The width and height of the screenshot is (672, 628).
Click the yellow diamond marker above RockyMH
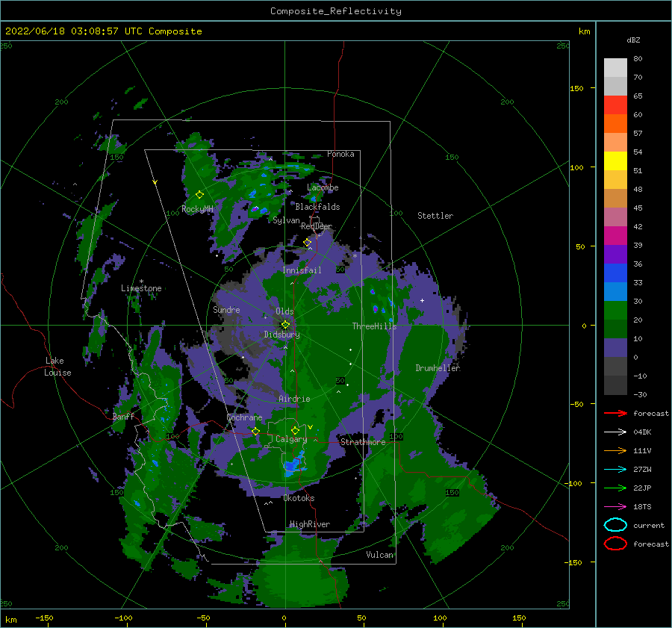199,195
